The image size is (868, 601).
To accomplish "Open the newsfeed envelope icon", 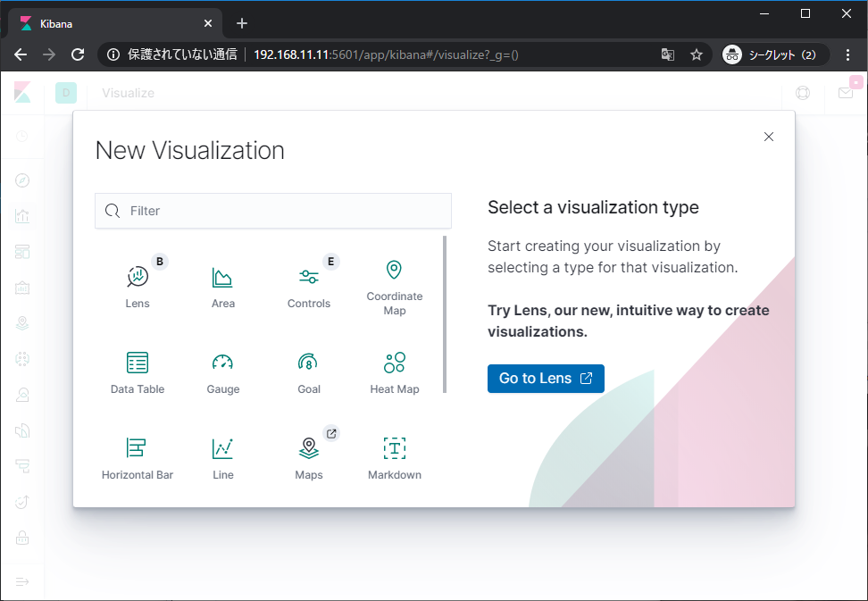I will click(845, 93).
